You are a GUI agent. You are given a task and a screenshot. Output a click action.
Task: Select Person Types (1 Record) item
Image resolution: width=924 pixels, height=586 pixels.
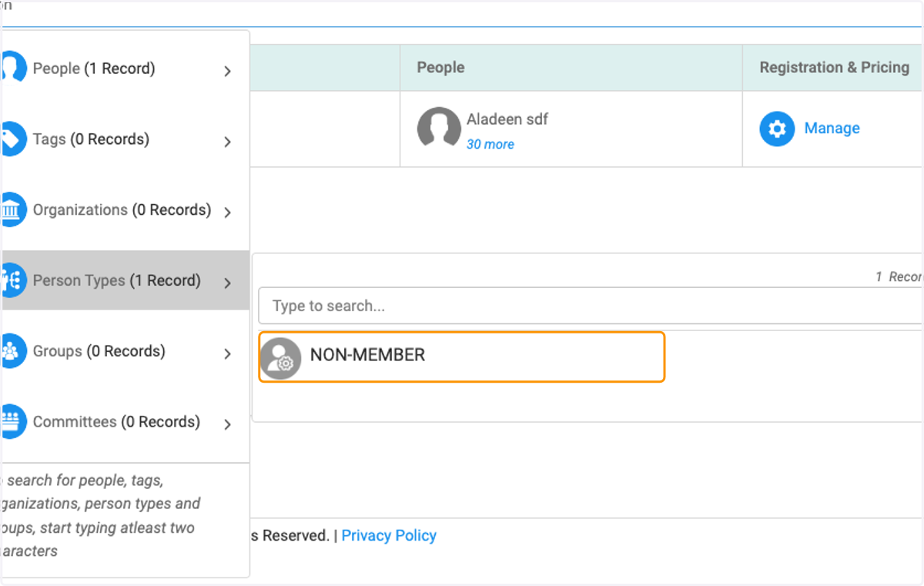point(125,280)
